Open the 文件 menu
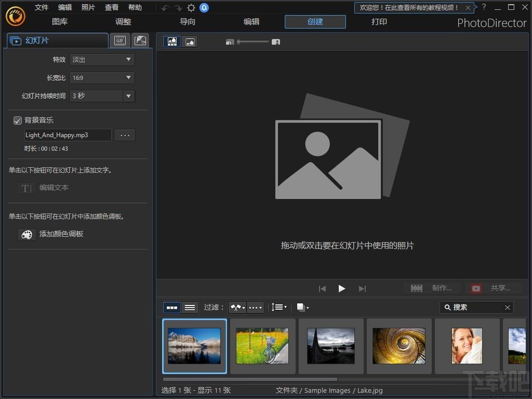This screenshot has height=399, width=532. 42,7
